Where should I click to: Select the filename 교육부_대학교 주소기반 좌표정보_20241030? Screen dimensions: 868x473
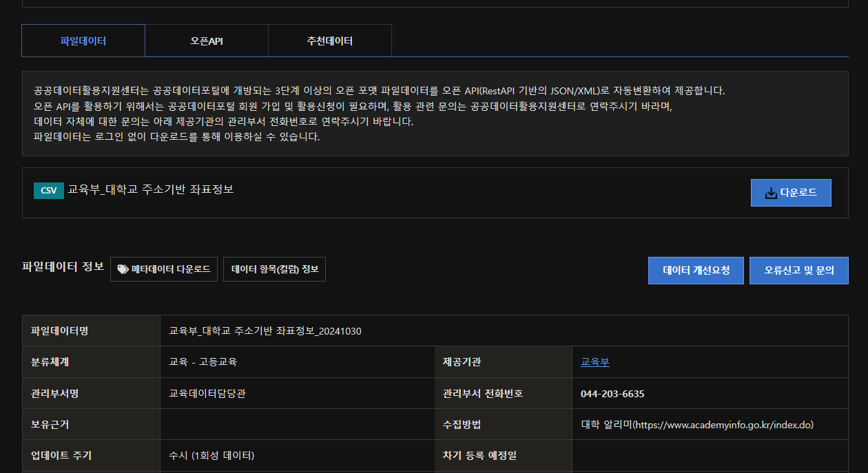[265, 331]
